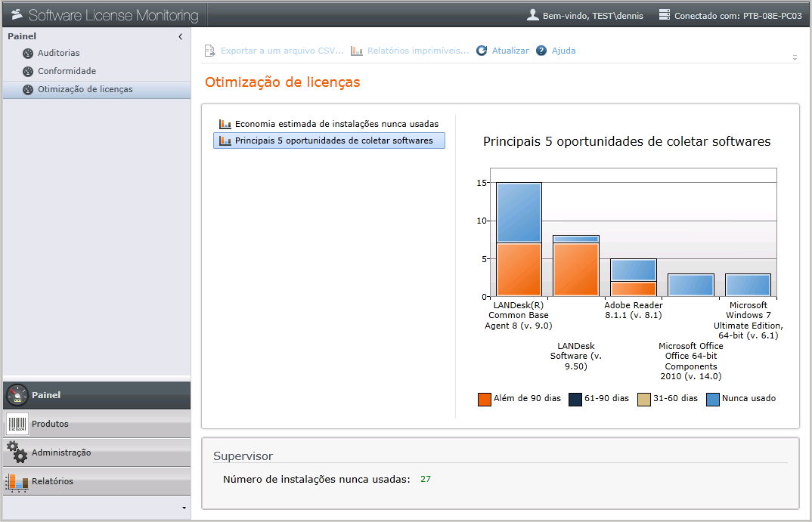Collapse the Painel sidebar with the chevron
812x522 pixels.
click(180, 37)
